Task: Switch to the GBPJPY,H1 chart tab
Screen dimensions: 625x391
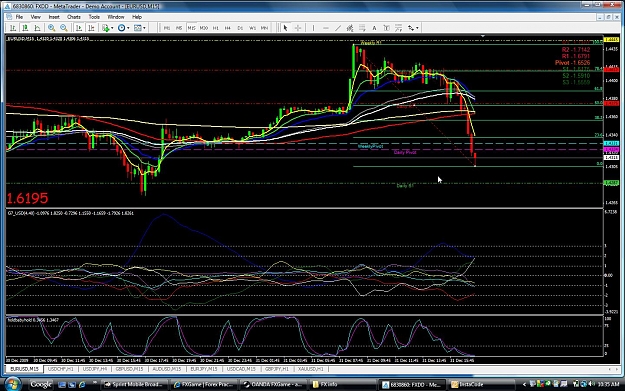Action: pos(277,369)
